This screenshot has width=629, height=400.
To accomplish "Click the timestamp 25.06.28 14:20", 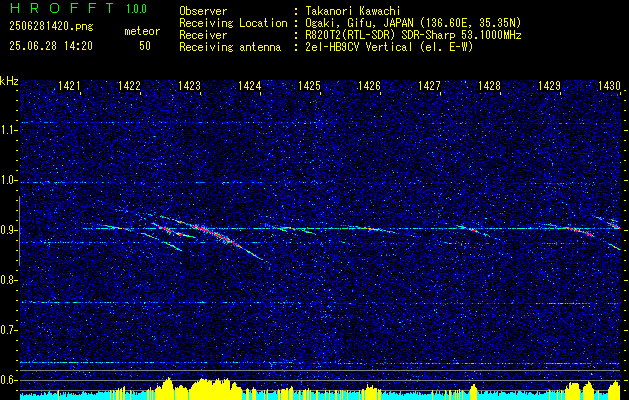I will pyautogui.click(x=51, y=46).
